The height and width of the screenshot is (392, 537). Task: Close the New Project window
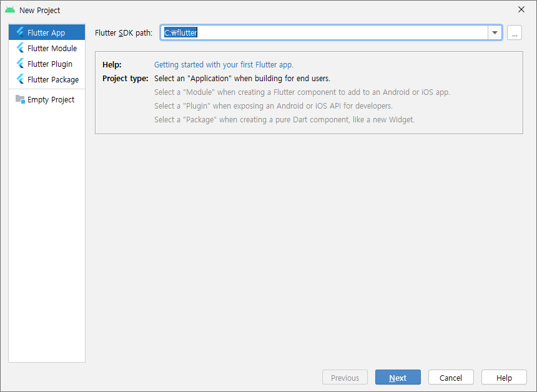point(521,9)
